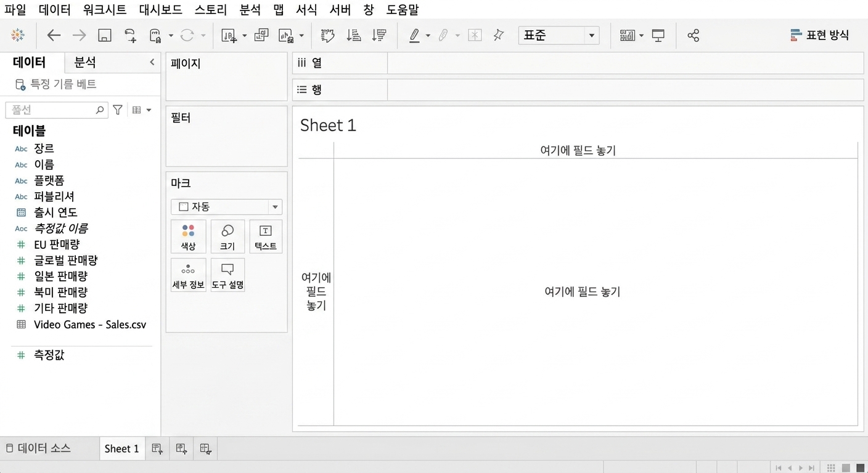868x473 pixels.
Task: Expand the clear sheet dropdown arrow
Action: tap(301, 36)
